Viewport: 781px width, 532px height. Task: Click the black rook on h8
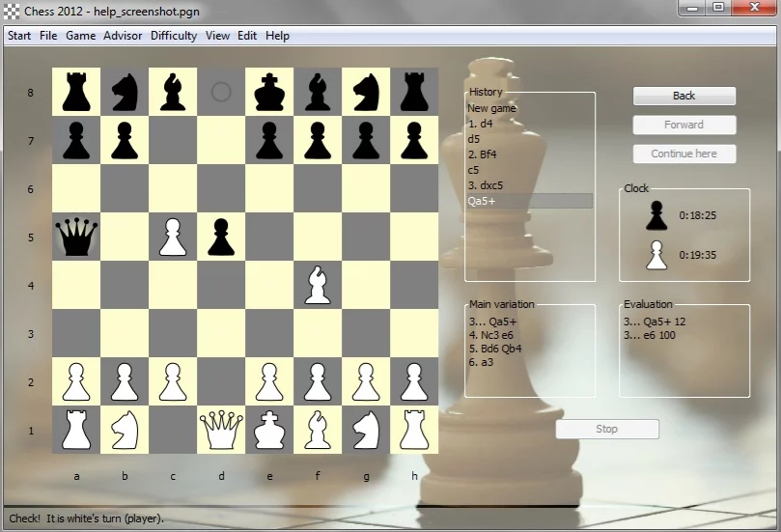pyautogui.click(x=414, y=92)
